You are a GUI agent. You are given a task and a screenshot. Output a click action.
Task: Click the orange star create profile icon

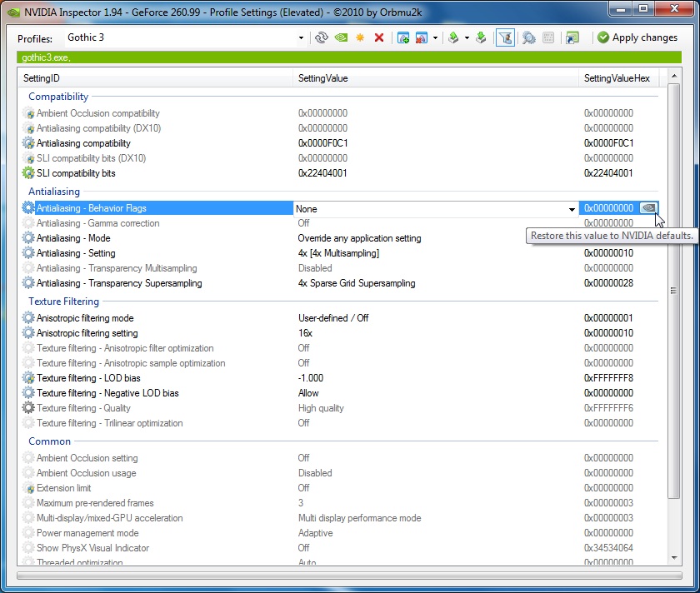point(360,37)
